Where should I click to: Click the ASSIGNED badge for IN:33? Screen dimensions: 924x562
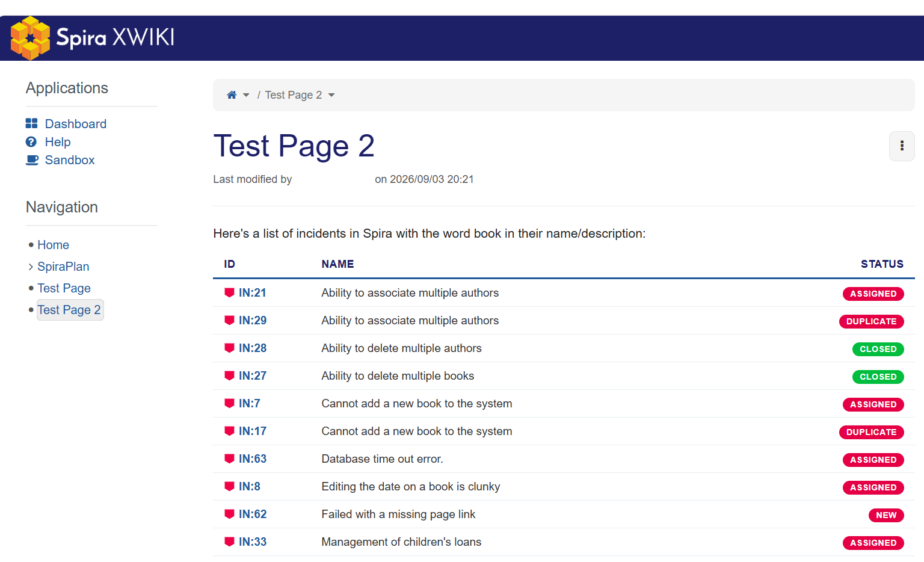pyautogui.click(x=873, y=543)
